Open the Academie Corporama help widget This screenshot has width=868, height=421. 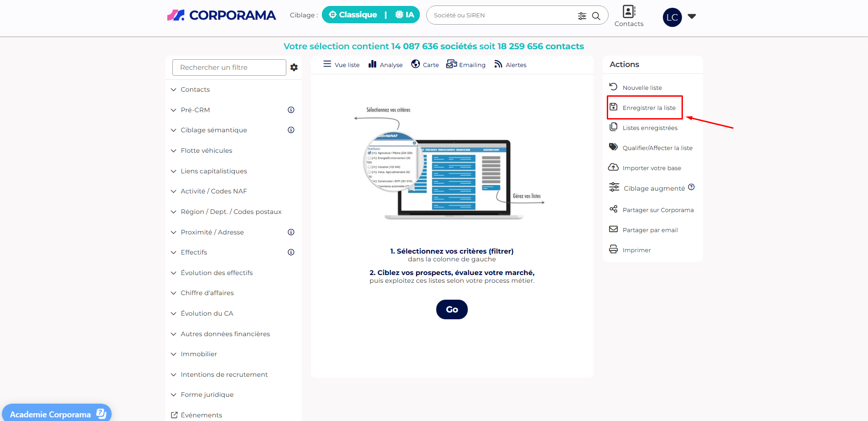pyautogui.click(x=57, y=414)
